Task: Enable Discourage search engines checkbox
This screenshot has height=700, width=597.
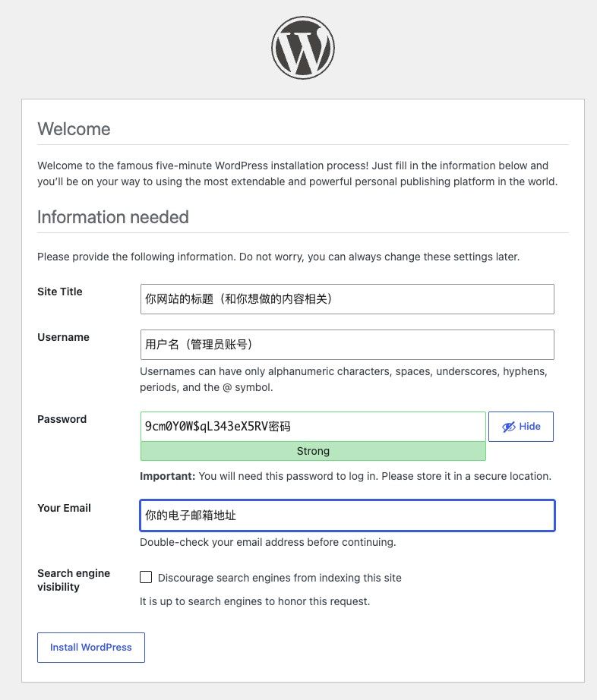Action: click(x=146, y=577)
